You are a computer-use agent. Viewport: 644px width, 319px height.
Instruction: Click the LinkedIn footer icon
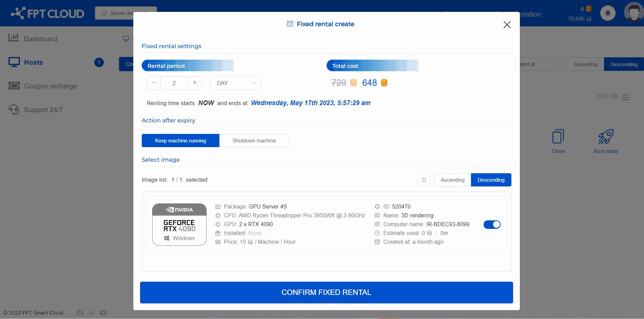(92, 313)
